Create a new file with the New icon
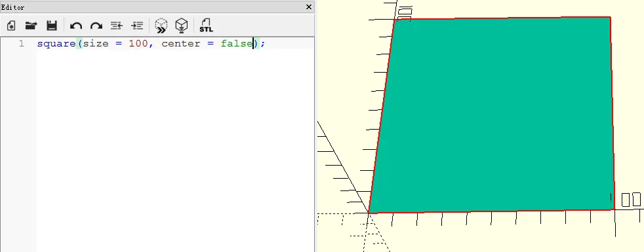Image resolution: width=644 pixels, height=252 pixels. click(x=12, y=26)
